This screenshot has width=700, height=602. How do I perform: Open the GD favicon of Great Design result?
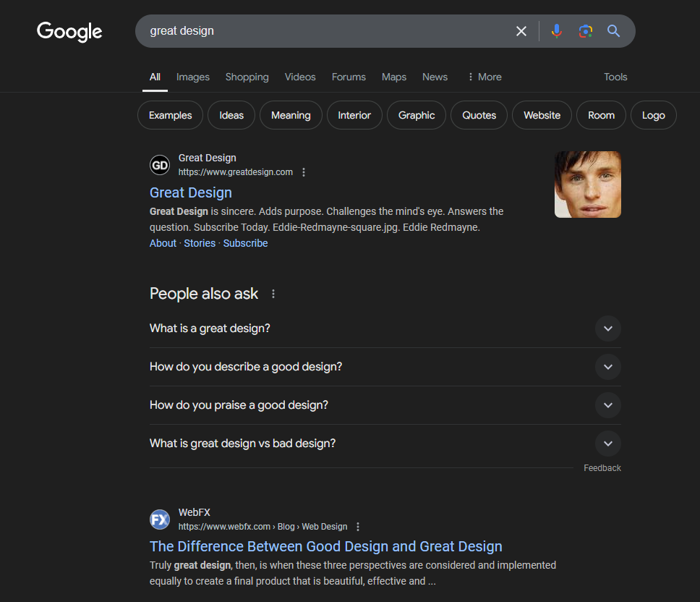[160, 165]
